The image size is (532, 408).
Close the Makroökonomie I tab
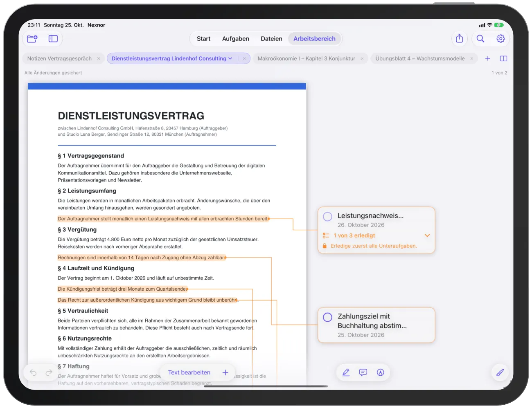click(362, 58)
